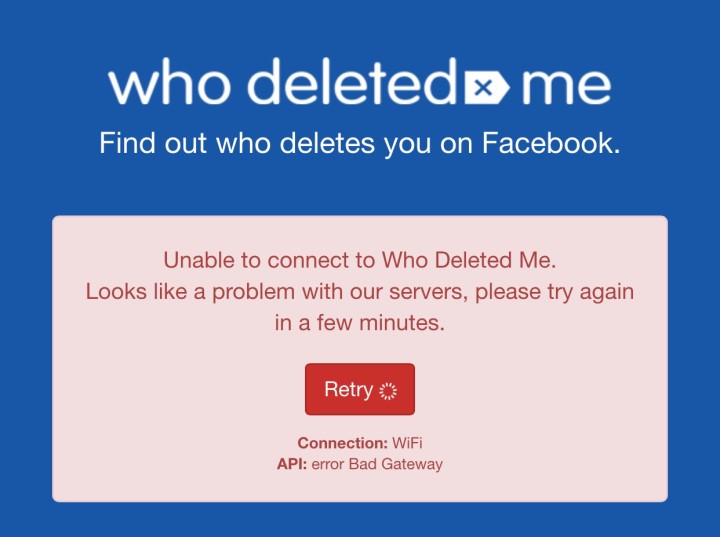This screenshot has height=537, width=720.
Task: Click the loading spinner inside Retry button
Action: click(388, 390)
